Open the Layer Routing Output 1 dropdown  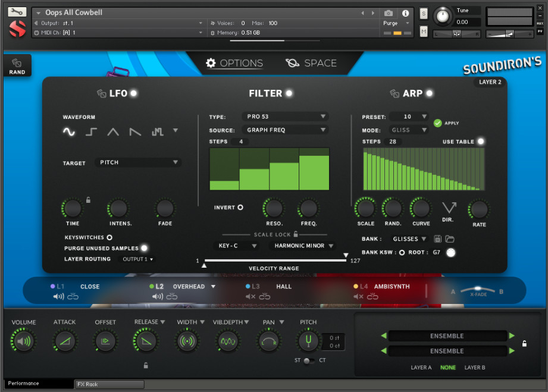tap(137, 259)
